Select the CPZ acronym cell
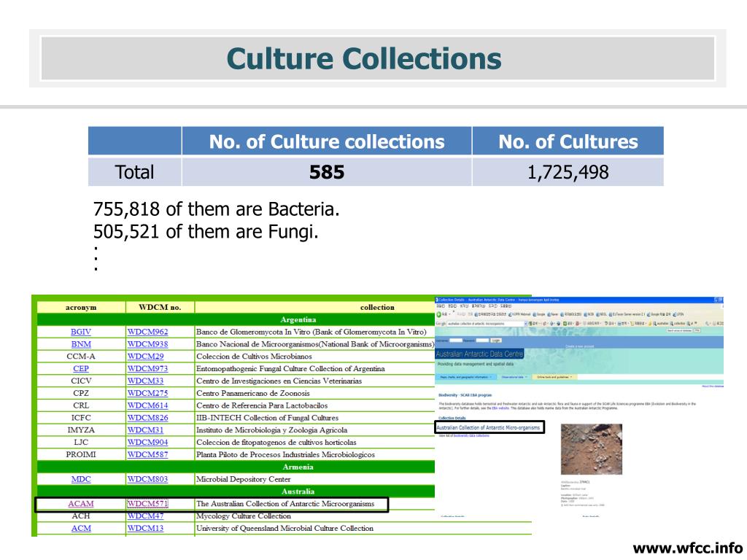The width and height of the screenshot is (747, 560). (x=81, y=393)
